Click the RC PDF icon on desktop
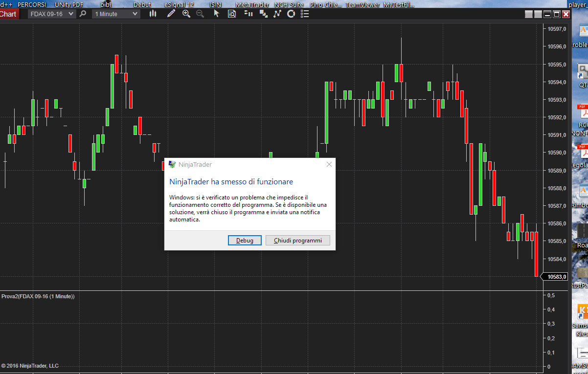588x374 pixels. (x=583, y=111)
